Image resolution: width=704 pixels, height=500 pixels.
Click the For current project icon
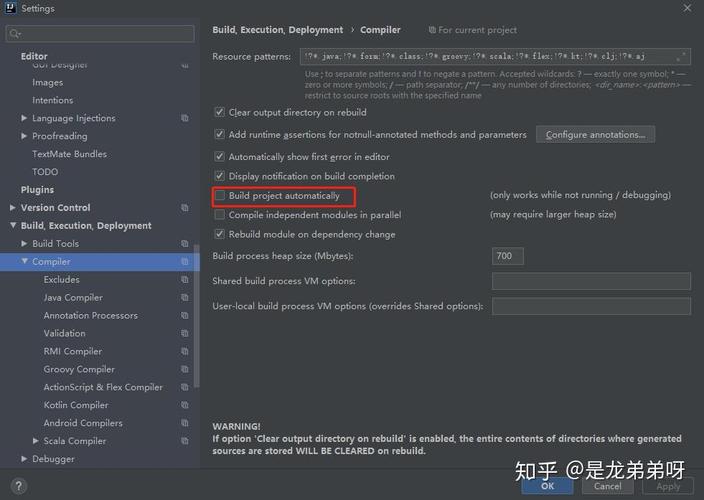point(432,30)
